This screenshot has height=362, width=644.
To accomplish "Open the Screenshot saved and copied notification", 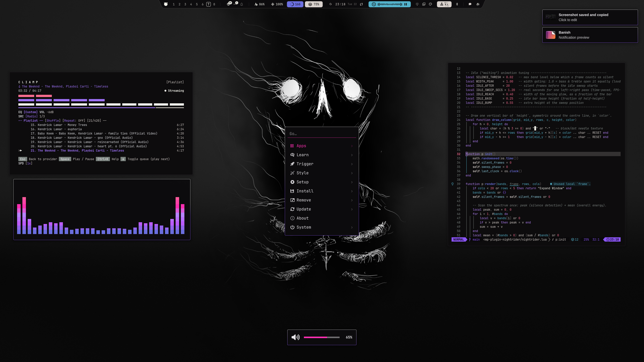I will [x=590, y=17].
